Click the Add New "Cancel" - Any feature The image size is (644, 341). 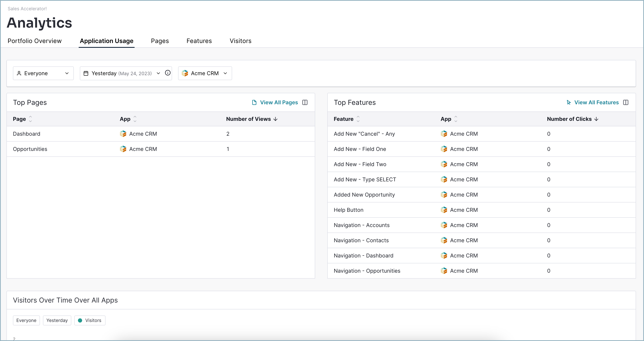point(364,134)
